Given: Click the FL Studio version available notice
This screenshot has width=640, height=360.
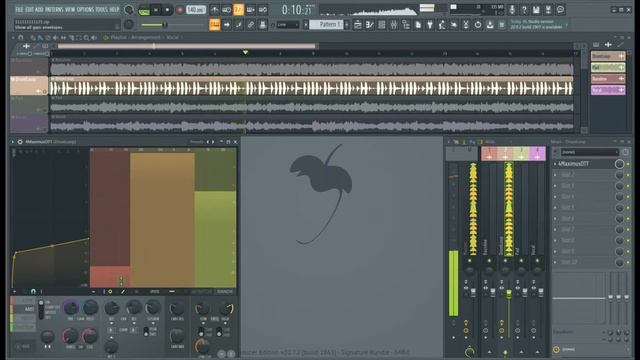Looking at the screenshot, I should point(537,24).
